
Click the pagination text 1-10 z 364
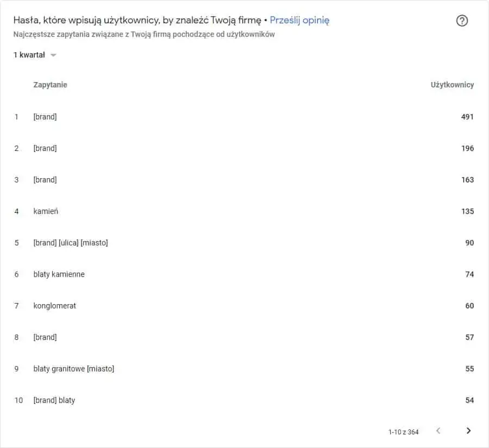point(403,432)
